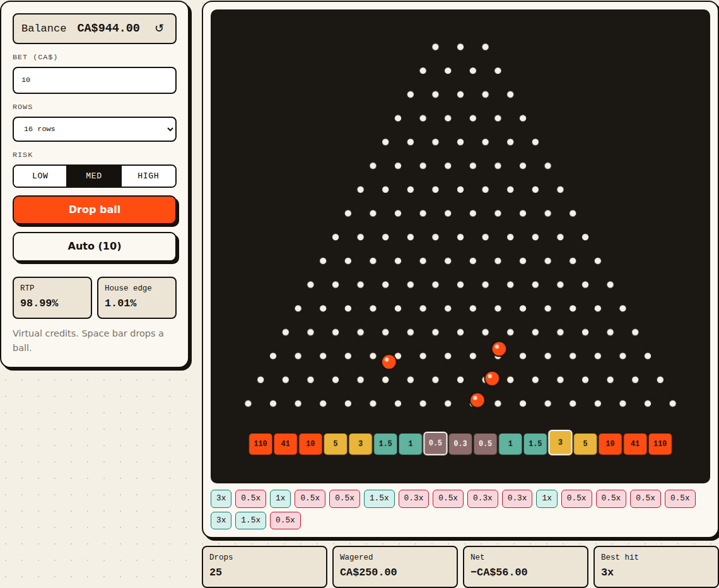Click the 1.5x chip in second history row
Image resolution: width=719 pixels, height=588 pixels.
coord(251,520)
